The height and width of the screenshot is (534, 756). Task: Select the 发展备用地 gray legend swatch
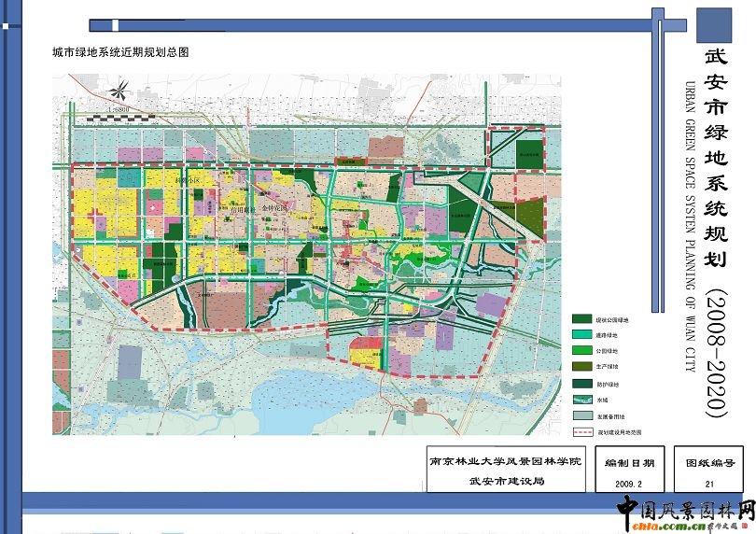(582, 415)
